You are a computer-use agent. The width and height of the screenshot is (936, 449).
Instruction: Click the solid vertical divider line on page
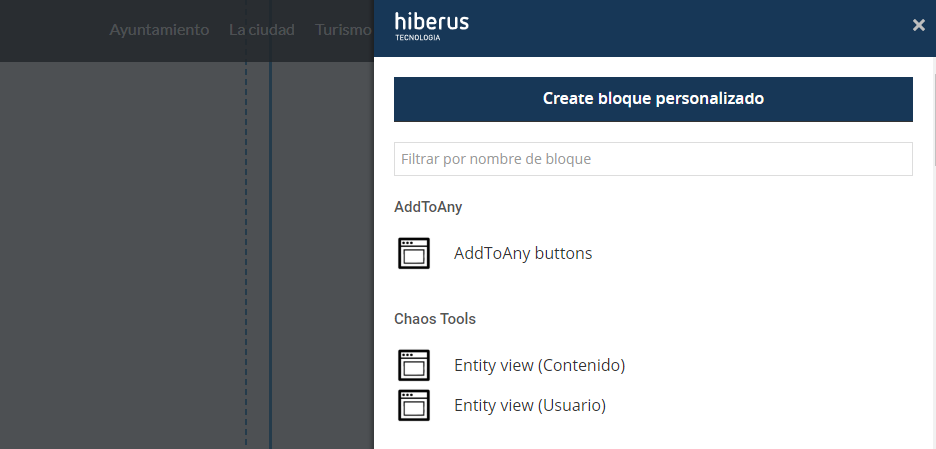coord(270,250)
